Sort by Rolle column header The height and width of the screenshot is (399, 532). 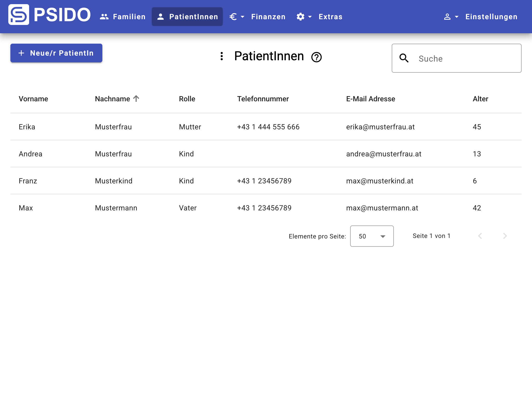[187, 99]
